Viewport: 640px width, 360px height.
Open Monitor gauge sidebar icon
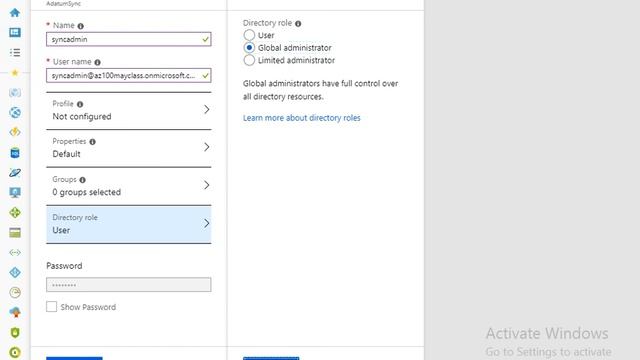tap(15, 292)
